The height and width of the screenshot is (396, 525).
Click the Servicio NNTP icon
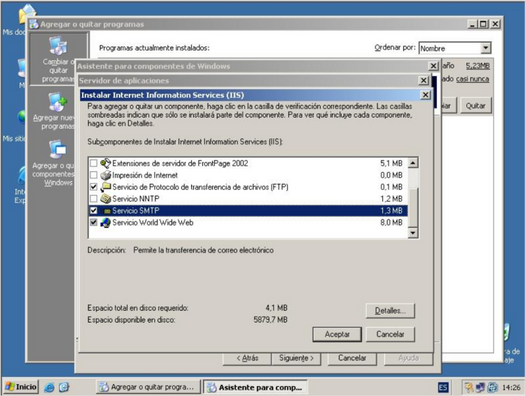click(x=105, y=199)
